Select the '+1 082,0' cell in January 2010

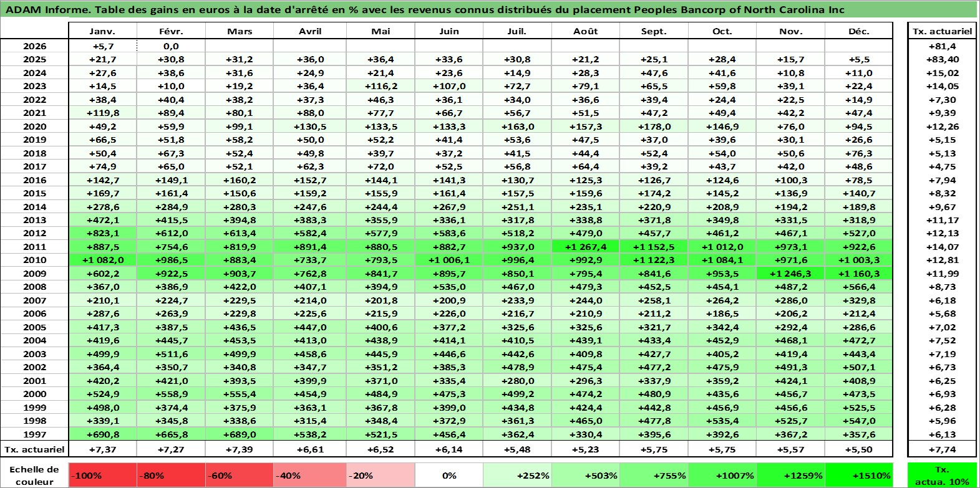(x=102, y=260)
